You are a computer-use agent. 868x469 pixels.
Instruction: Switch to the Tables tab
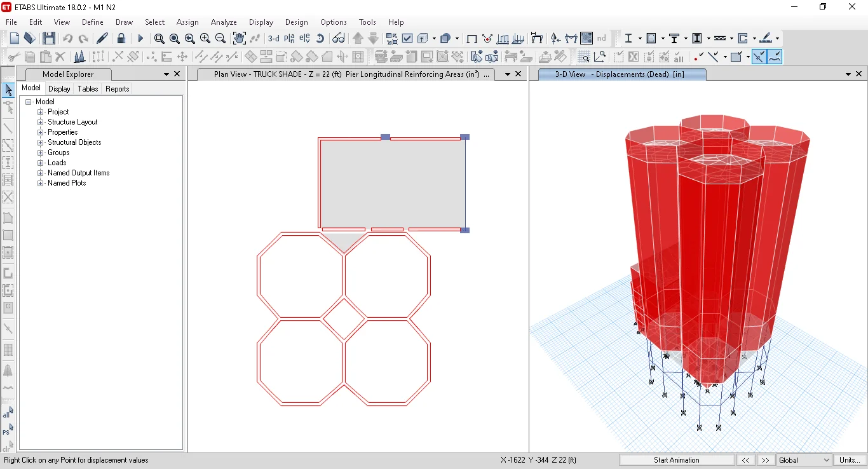[x=88, y=89]
